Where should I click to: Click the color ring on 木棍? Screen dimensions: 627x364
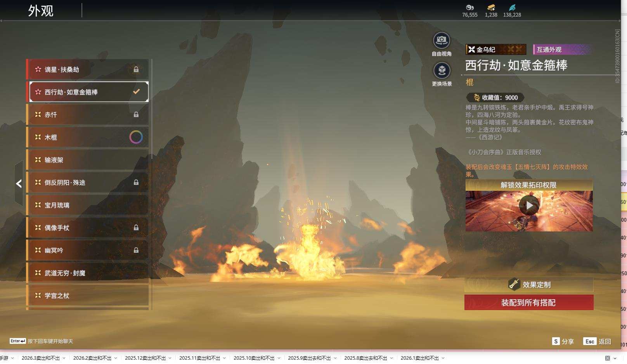click(x=136, y=137)
